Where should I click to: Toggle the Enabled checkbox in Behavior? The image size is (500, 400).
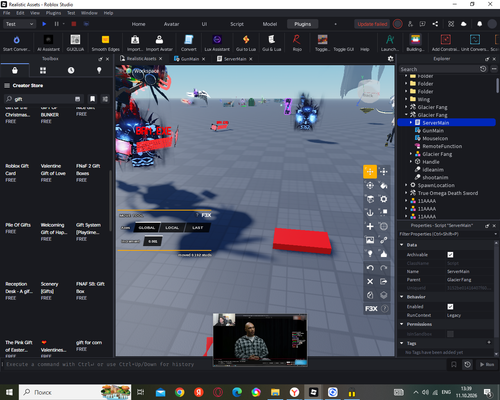coord(450,307)
